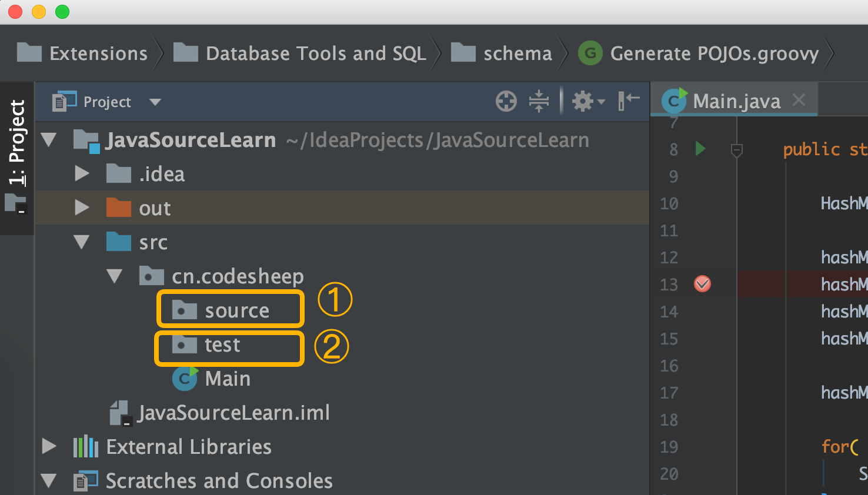This screenshot has width=868, height=495.
Task: Click the schema breadcrumb
Action: (x=517, y=53)
